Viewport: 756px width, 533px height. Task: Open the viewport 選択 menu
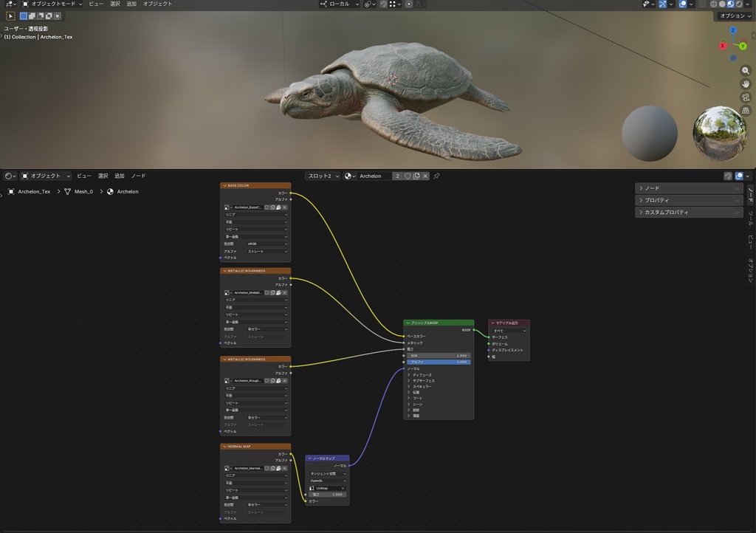pos(114,4)
